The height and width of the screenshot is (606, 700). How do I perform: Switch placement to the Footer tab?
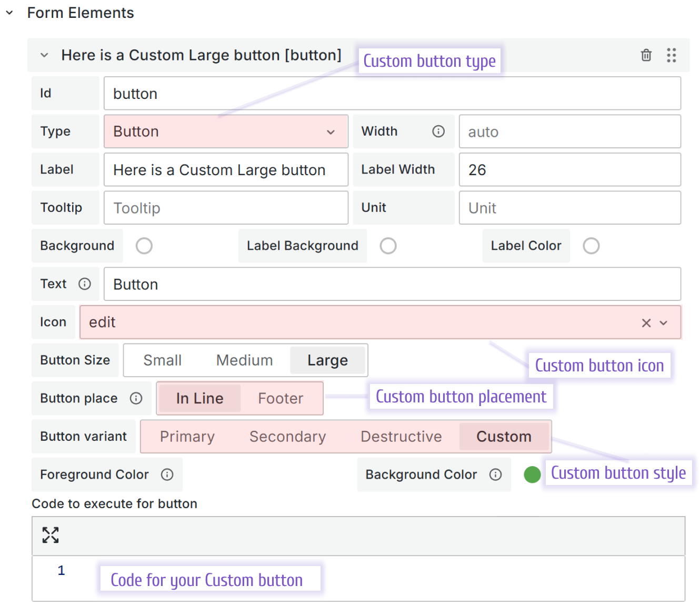[x=281, y=398]
